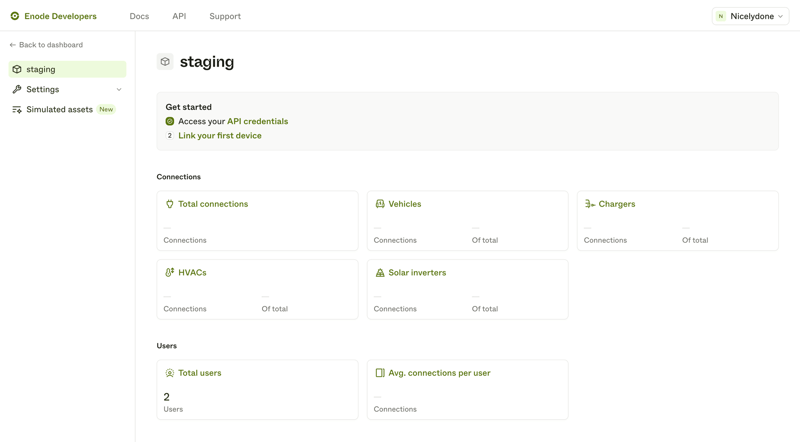The image size is (800, 442).
Task: Open Simulated assets in the sidebar
Action: pos(67,109)
